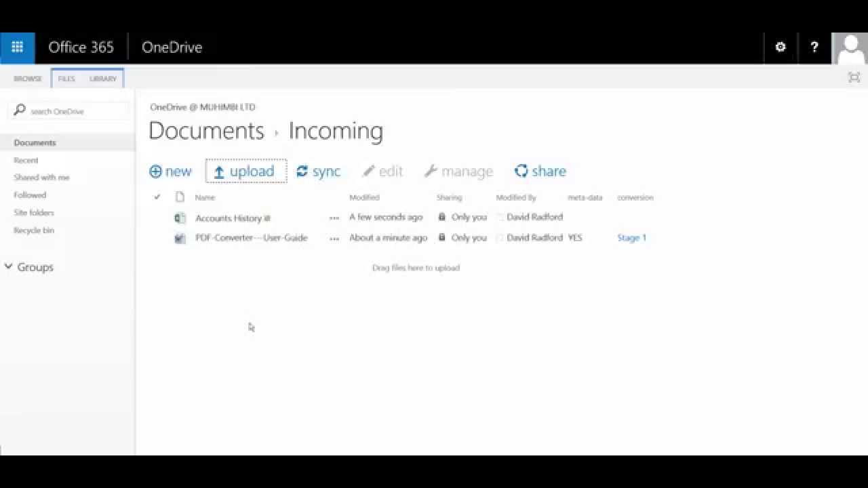Select all items via header checkmark
868x488 pixels.
157,197
